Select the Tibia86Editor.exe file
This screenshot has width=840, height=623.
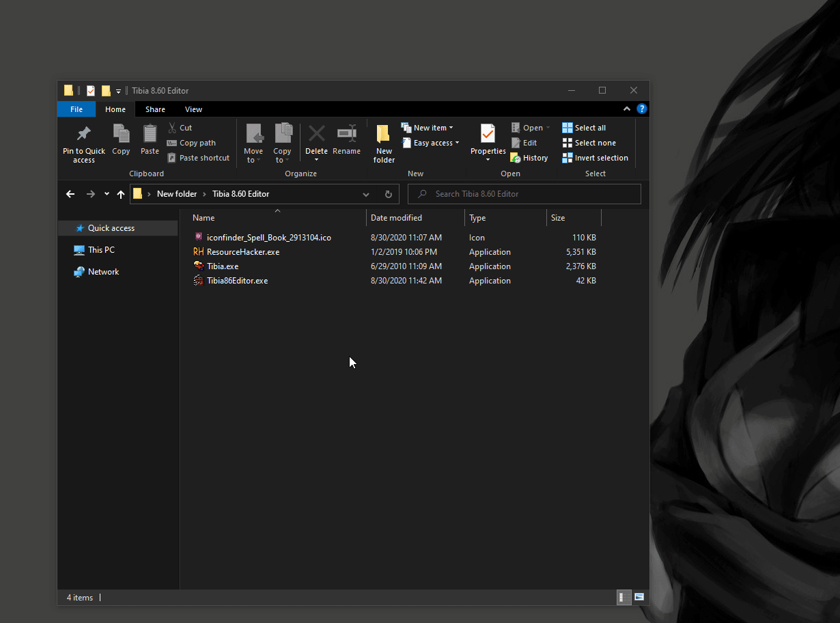(x=237, y=281)
